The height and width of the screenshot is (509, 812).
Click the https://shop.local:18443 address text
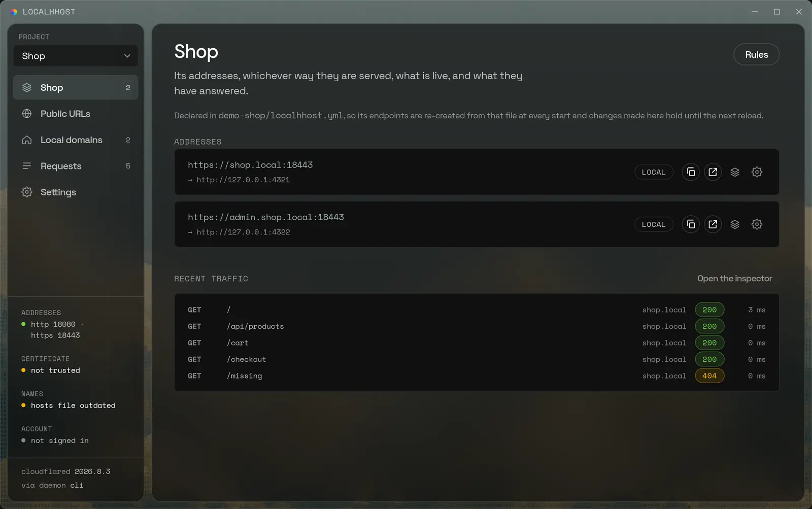(x=250, y=165)
